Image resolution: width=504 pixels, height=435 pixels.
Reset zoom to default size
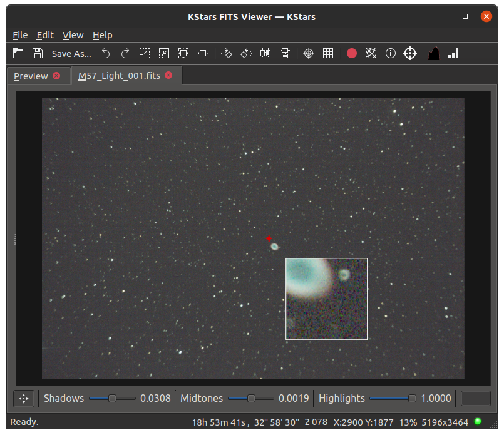pos(183,53)
